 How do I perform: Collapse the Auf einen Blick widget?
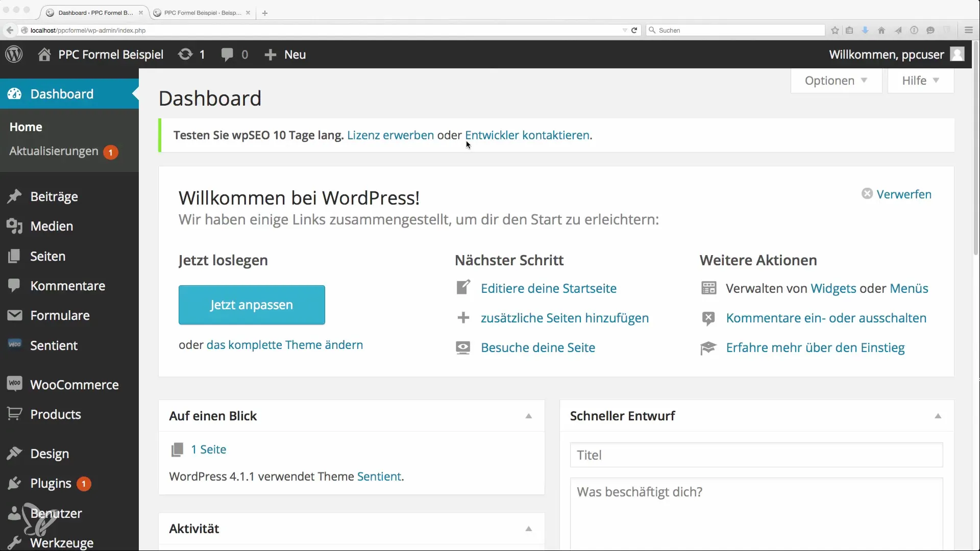pos(529,416)
